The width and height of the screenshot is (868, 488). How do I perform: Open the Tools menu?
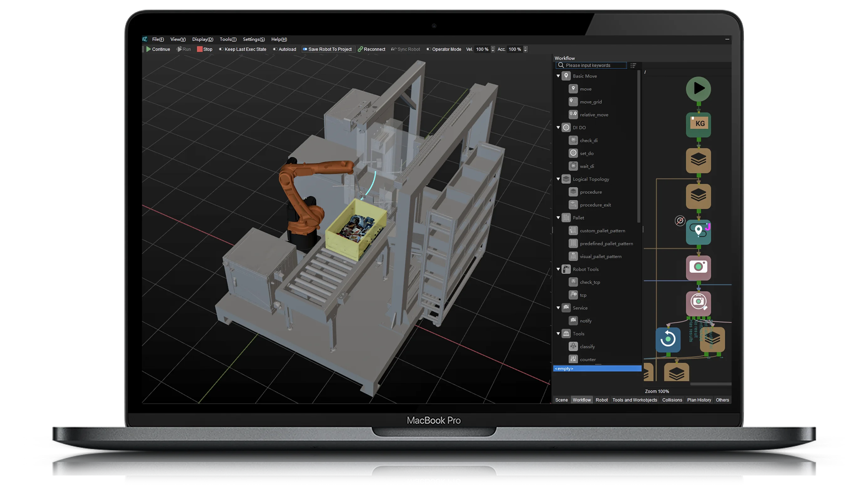(228, 39)
